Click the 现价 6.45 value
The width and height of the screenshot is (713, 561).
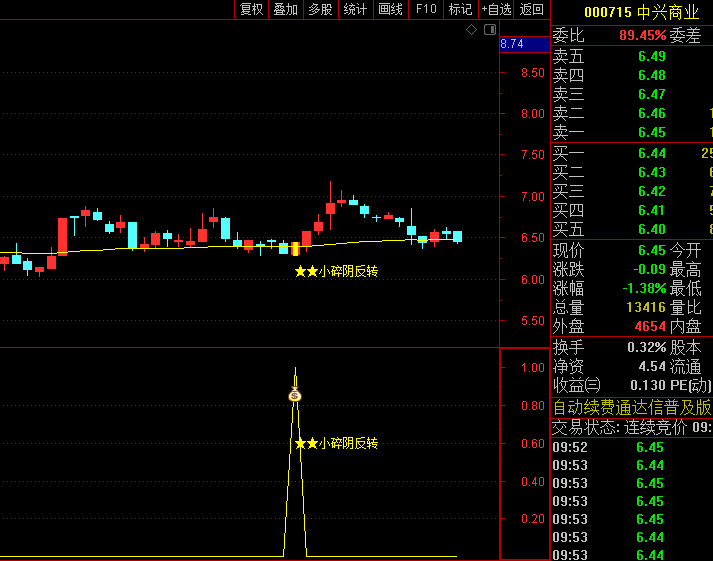(x=652, y=250)
